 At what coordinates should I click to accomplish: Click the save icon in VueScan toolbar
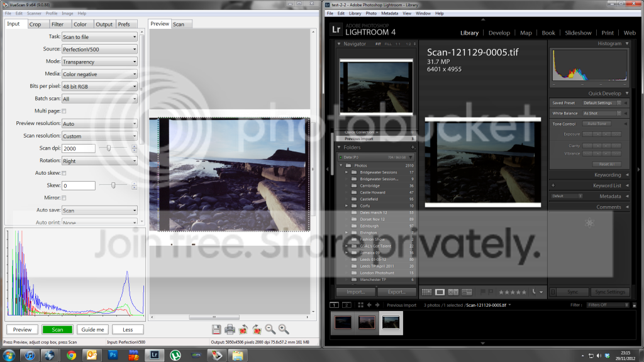(x=216, y=329)
